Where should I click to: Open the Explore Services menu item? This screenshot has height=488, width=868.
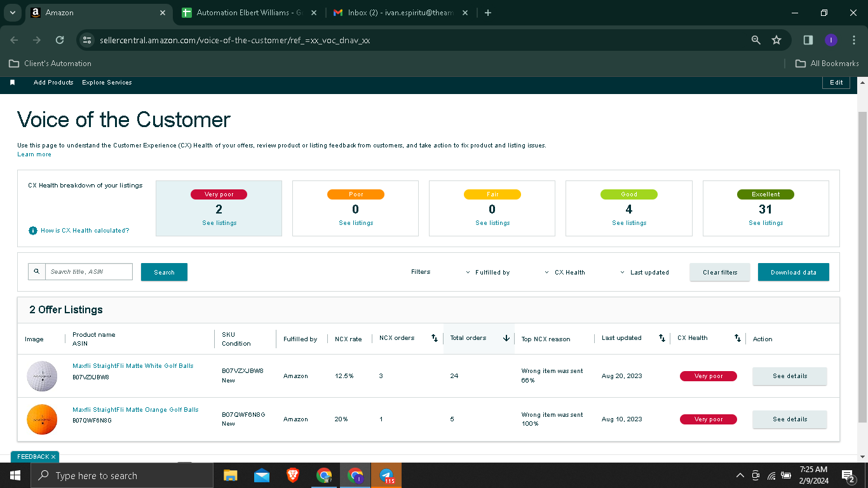point(107,83)
